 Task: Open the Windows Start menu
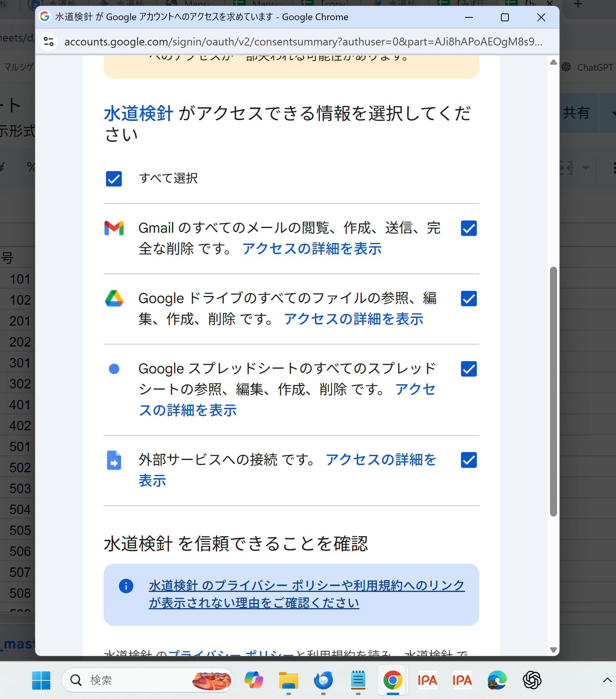click(41, 680)
